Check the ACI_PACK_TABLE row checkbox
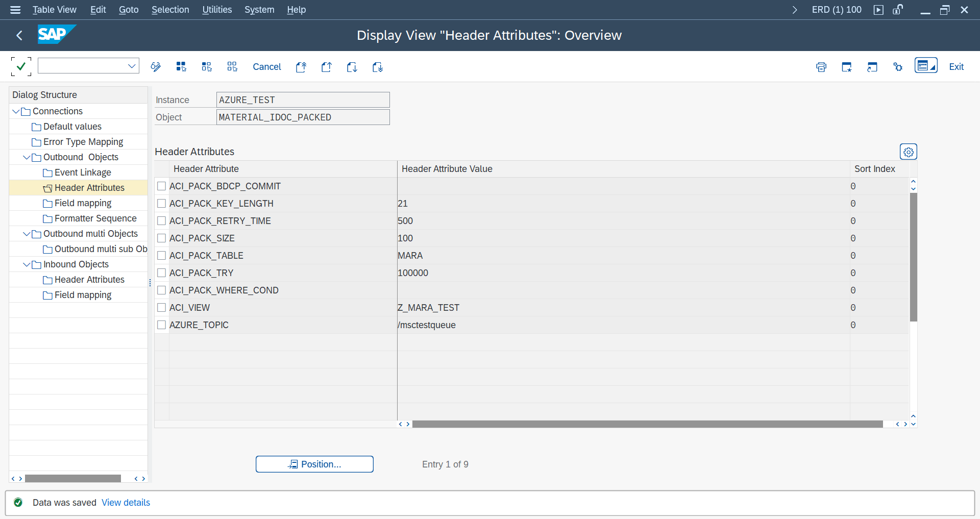980x519 pixels. point(162,255)
